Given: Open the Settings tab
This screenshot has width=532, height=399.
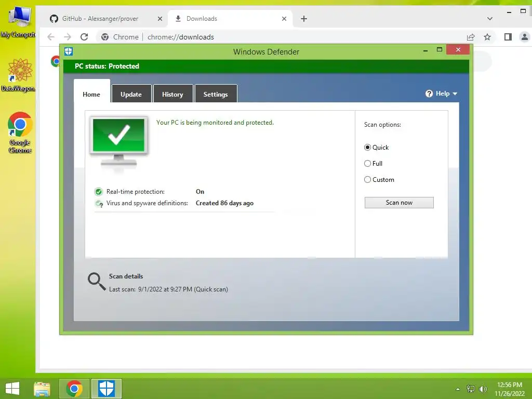Looking at the screenshot, I should point(216,95).
